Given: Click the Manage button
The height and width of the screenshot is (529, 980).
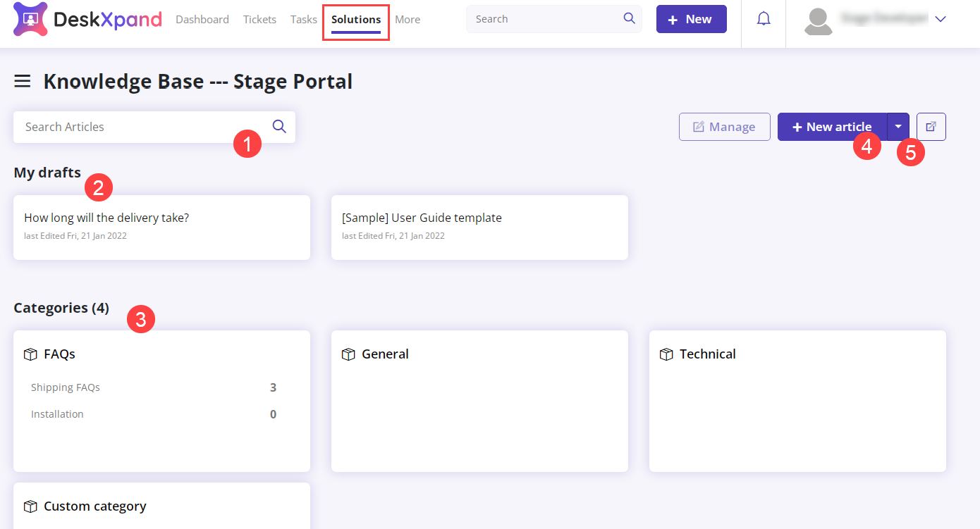Looking at the screenshot, I should click(724, 126).
